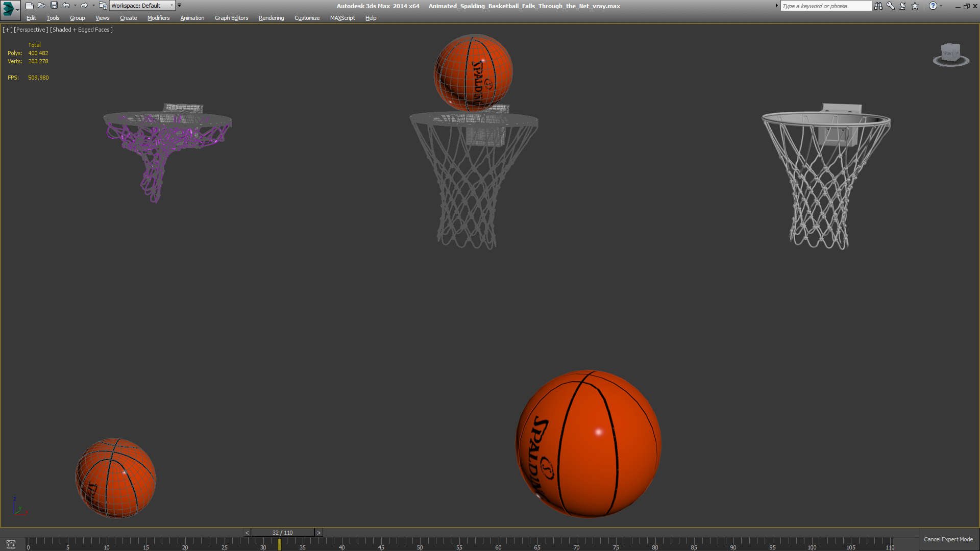The image size is (980, 551).
Task: Open the Tools menu
Action: coord(53,18)
